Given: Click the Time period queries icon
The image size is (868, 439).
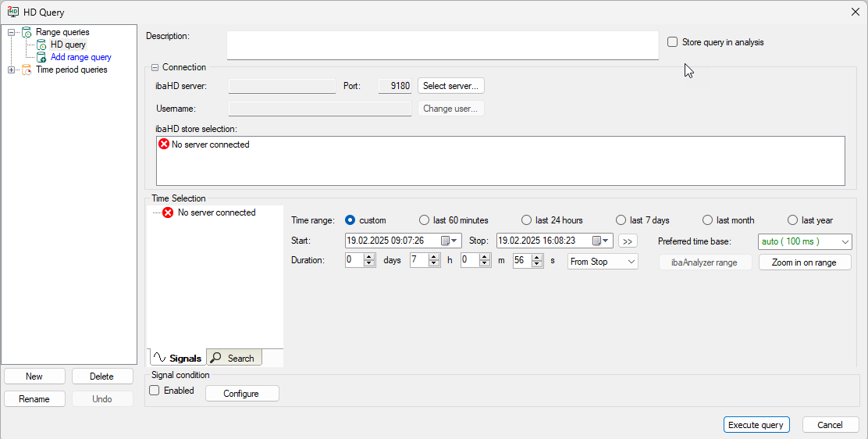Looking at the screenshot, I should point(27,70).
